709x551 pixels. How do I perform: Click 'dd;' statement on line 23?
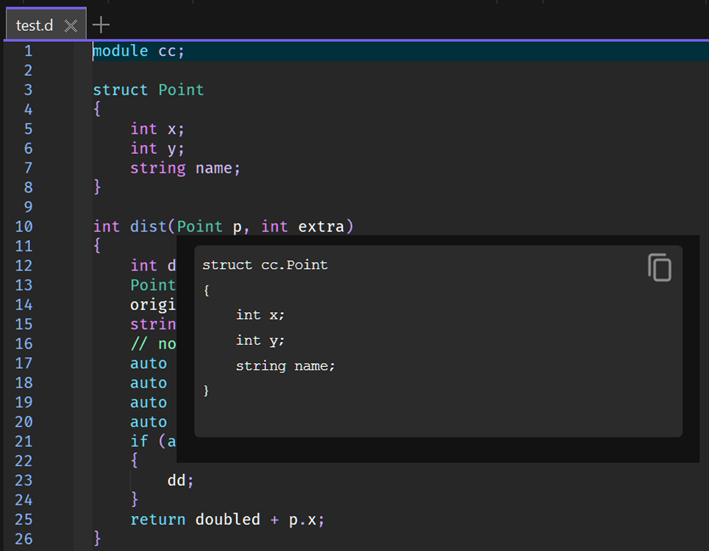tap(180, 480)
